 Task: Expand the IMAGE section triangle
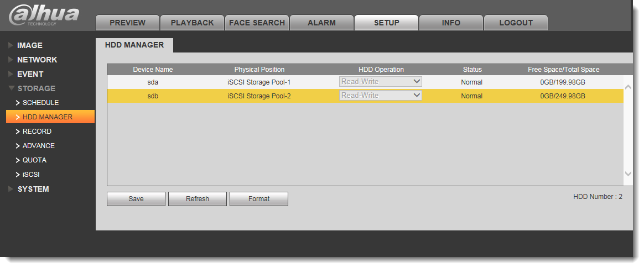click(x=11, y=45)
